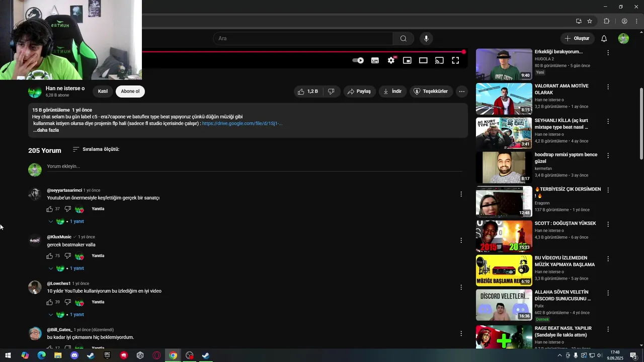Toggle the autoplay switch
This screenshot has width=644, height=362.
pos(358,60)
